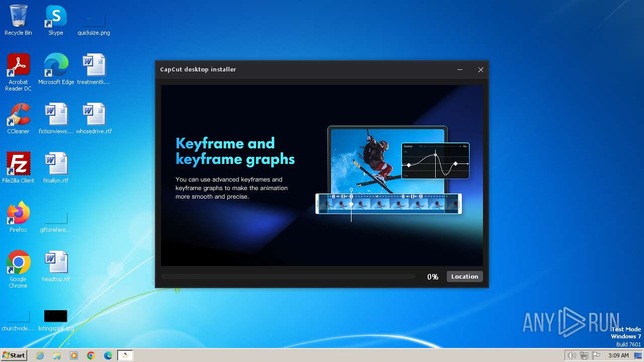This screenshot has height=362, width=644.
Task: Select the whosedrive.rtf document
Action: 94,119
